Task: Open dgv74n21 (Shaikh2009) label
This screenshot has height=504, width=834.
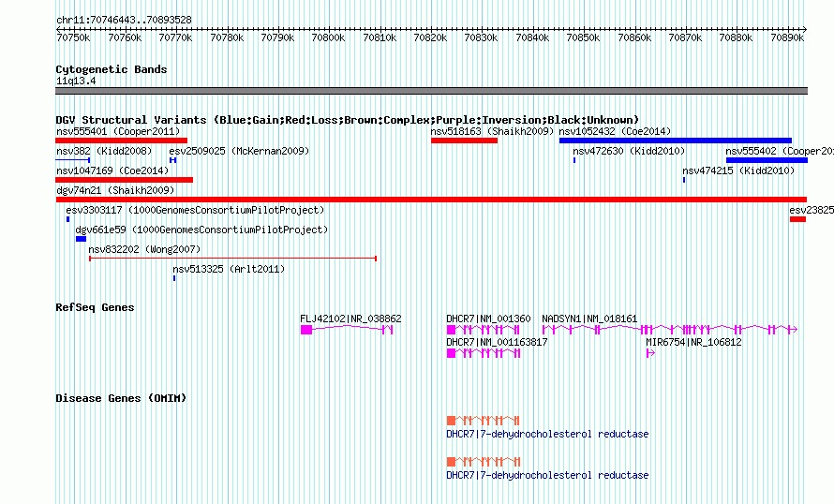Action: pyautogui.click(x=115, y=190)
